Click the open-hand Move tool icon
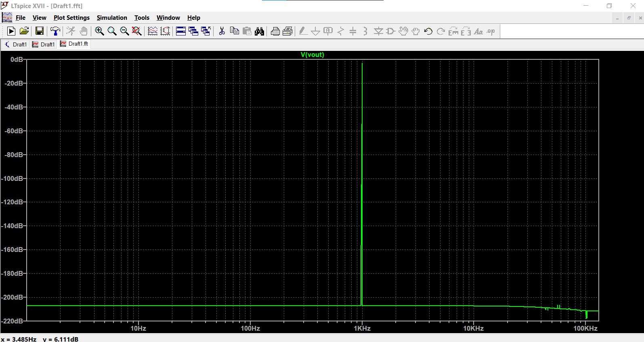The width and height of the screenshot is (644, 342). pyautogui.click(x=403, y=31)
